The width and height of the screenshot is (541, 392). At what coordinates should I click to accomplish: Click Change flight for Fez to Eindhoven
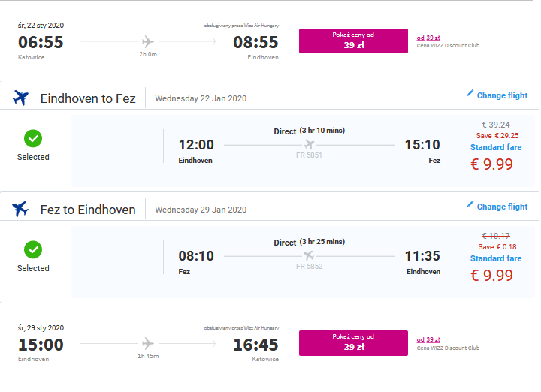click(x=502, y=207)
